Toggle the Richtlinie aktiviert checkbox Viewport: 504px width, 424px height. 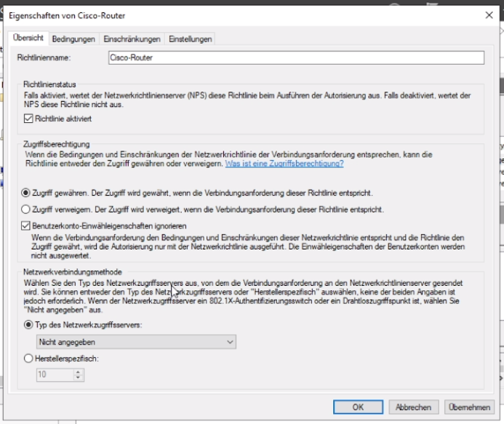pos(28,119)
